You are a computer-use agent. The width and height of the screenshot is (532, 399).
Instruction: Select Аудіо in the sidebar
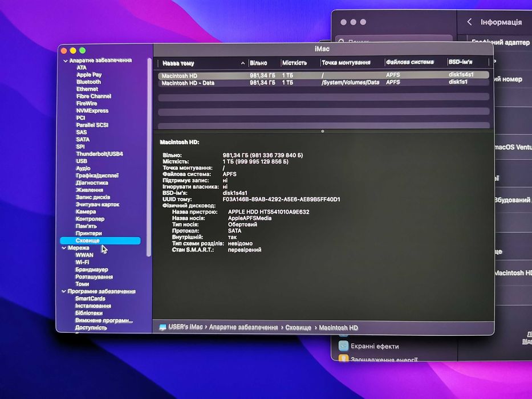pyautogui.click(x=83, y=168)
